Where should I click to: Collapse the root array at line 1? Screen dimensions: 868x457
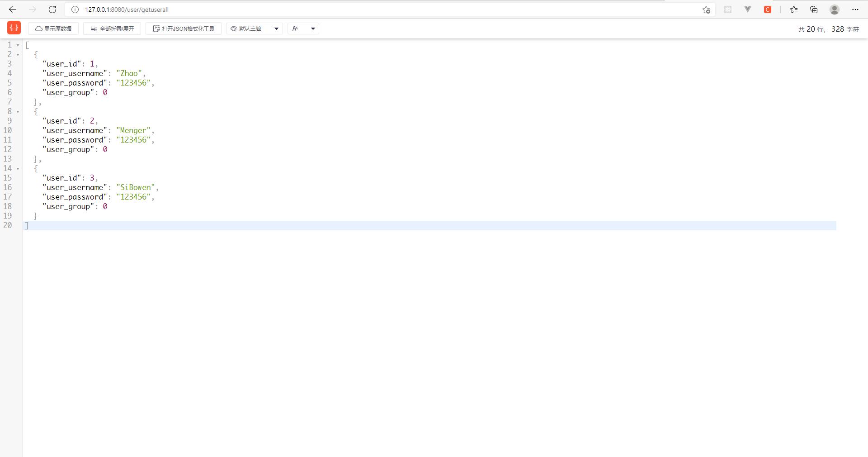18,45
